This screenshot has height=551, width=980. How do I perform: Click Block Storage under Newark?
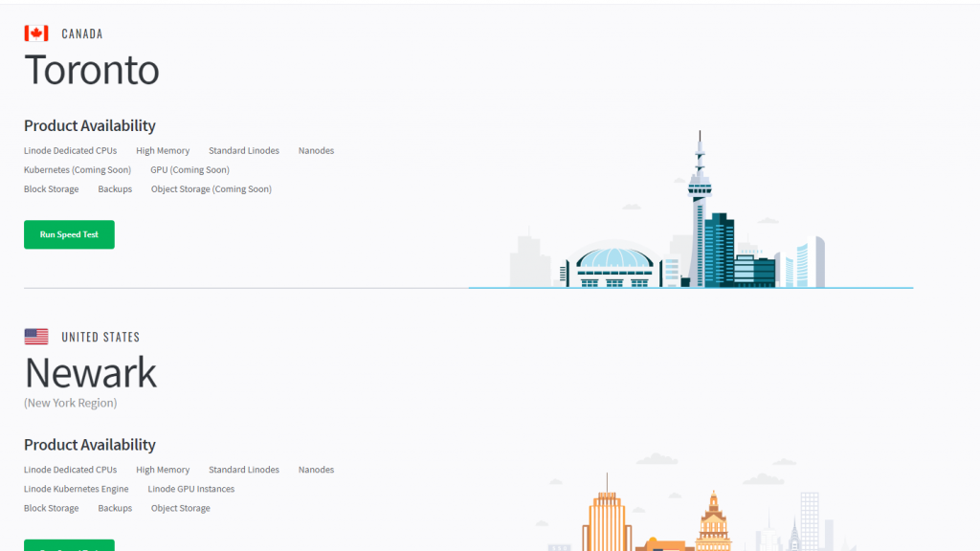[52, 509]
